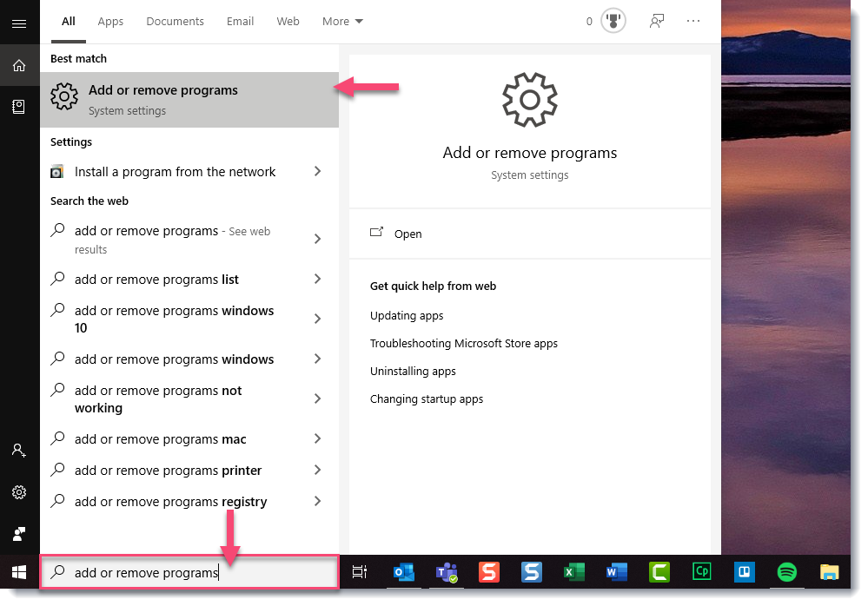Select add or remove programs windows 10 suggestion
This screenshot has height=606, width=868.
coord(175,319)
